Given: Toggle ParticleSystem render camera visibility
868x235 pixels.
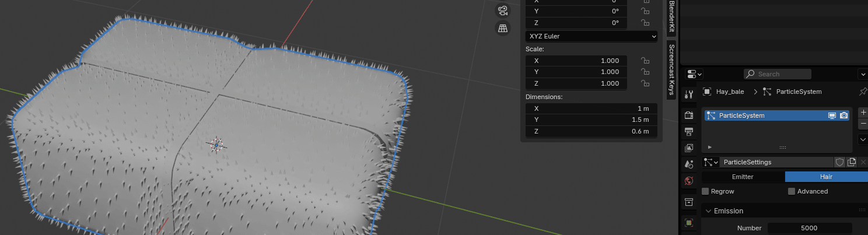Looking at the screenshot, I should (x=843, y=115).
